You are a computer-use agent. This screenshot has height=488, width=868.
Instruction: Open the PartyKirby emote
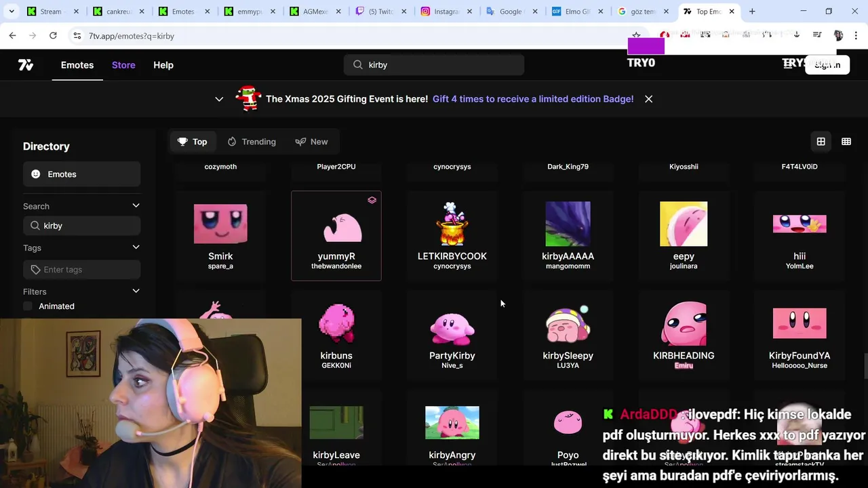pyautogui.click(x=452, y=335)
